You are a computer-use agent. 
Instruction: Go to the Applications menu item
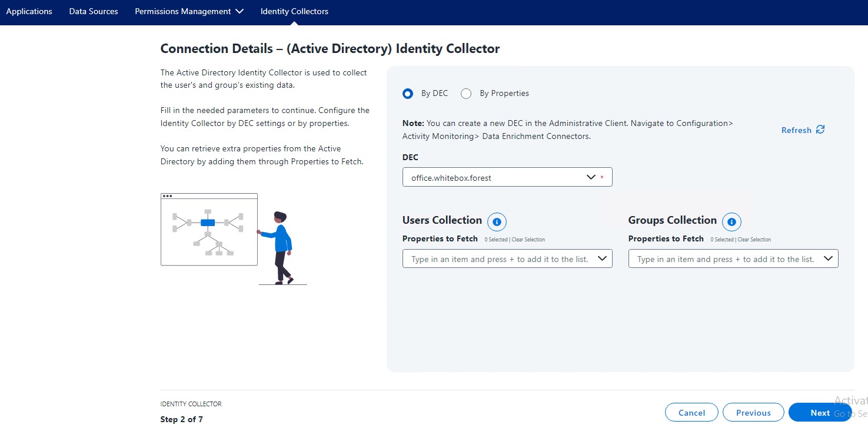click(29, 11)
